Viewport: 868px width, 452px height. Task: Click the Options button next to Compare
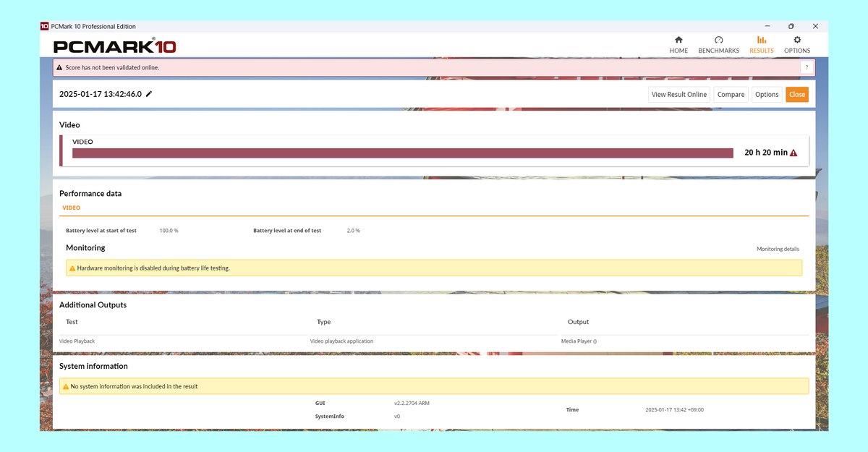pos(767,95)
